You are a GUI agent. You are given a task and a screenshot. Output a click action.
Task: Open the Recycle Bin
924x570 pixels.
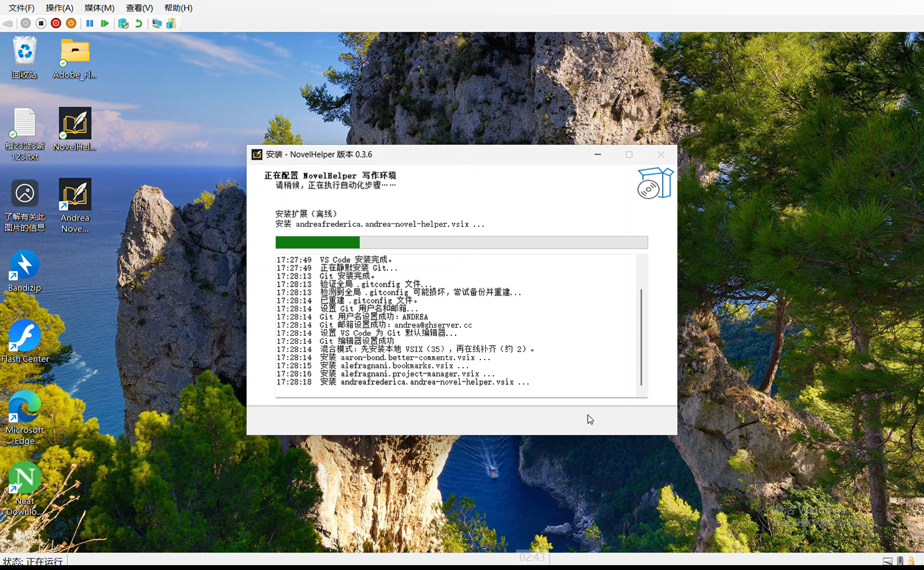point(24,53)
